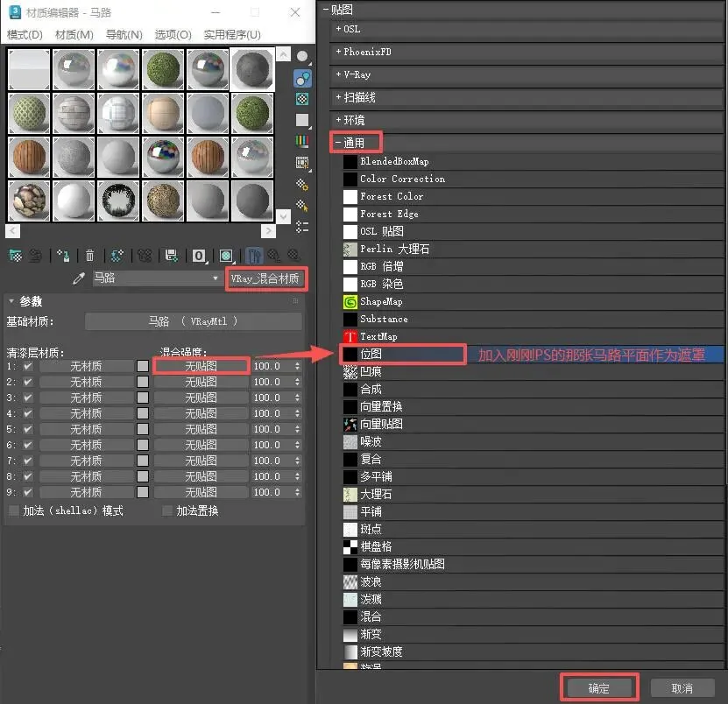
Task: Click the Video Color Check icon
Action: (302, 141)
